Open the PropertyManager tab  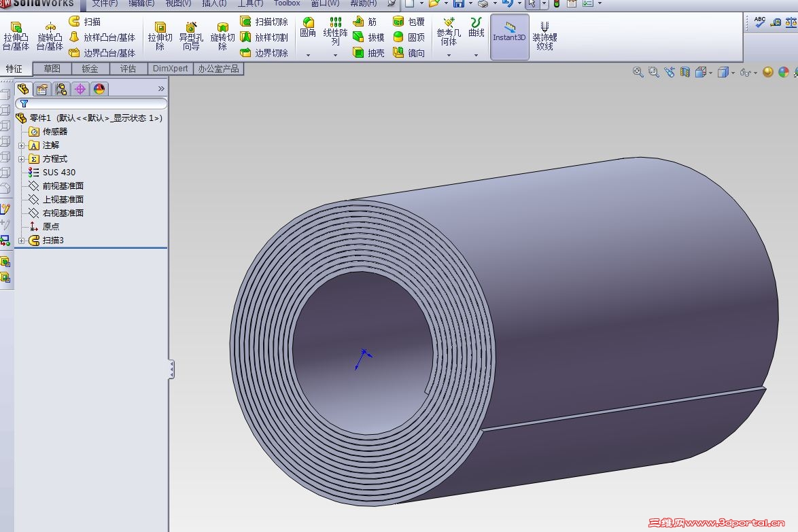click(x=41, y=89)
